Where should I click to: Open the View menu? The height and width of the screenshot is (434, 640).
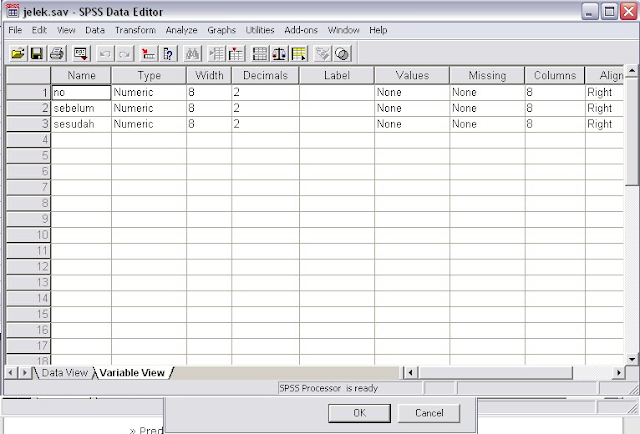point(66,30)
